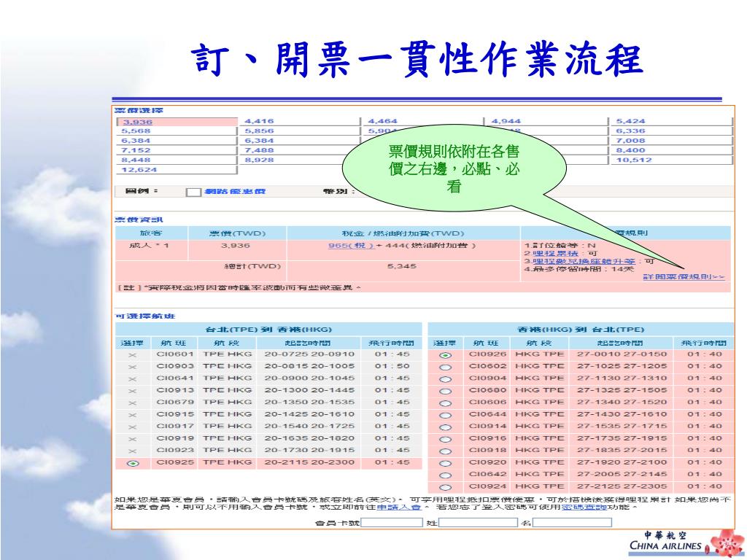This screenshot has width=747, height=560.
Task: Click the 可選擇航班 section heading
Action: 145,316
